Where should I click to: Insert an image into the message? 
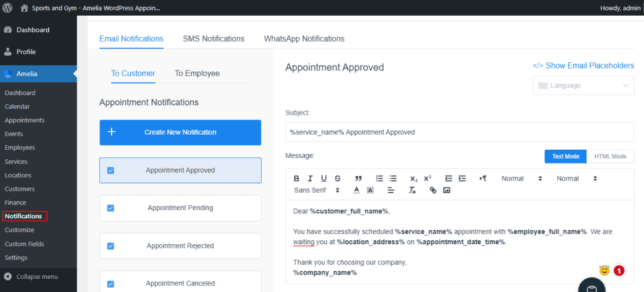click(x=447, y=190)
